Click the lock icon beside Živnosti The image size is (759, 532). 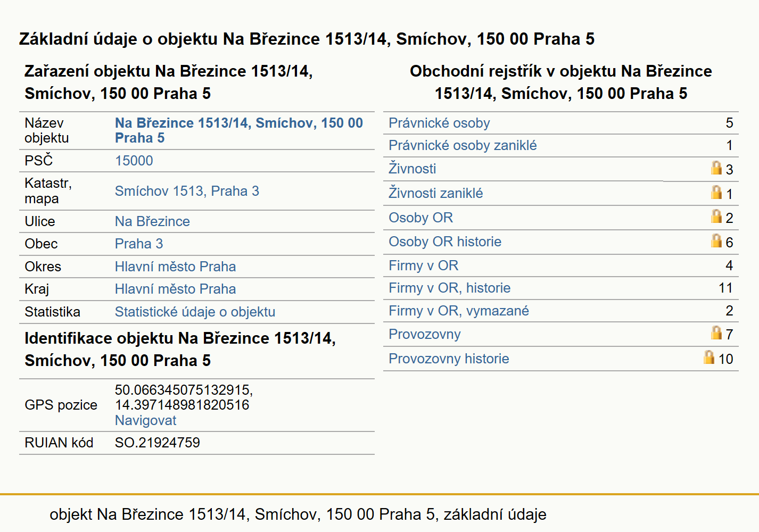point(716,168)
